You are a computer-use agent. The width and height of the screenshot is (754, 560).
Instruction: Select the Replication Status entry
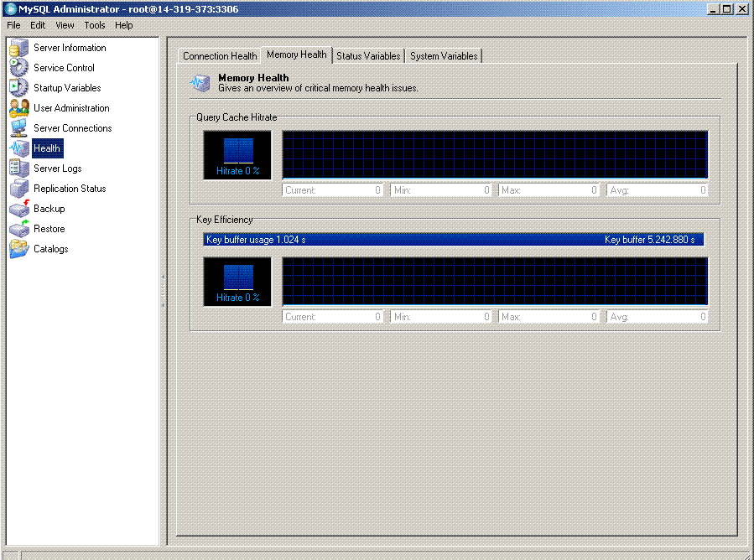69,189
